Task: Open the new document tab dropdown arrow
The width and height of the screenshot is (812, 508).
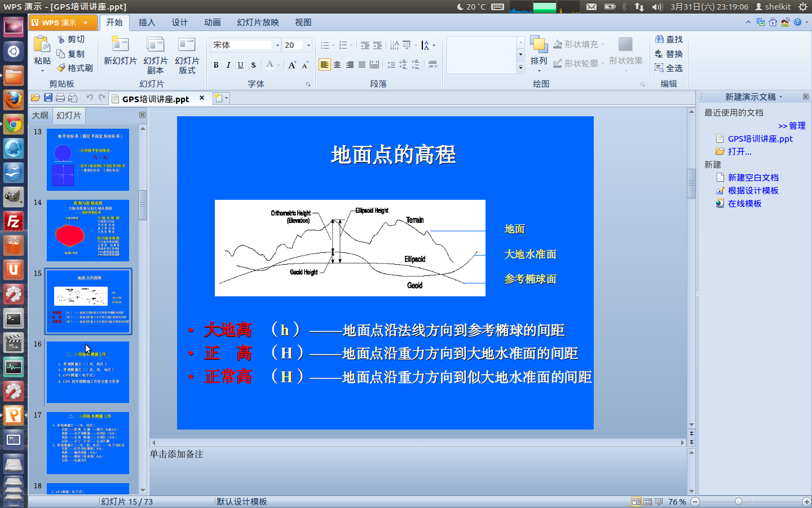Action: [x=227, y=98]
